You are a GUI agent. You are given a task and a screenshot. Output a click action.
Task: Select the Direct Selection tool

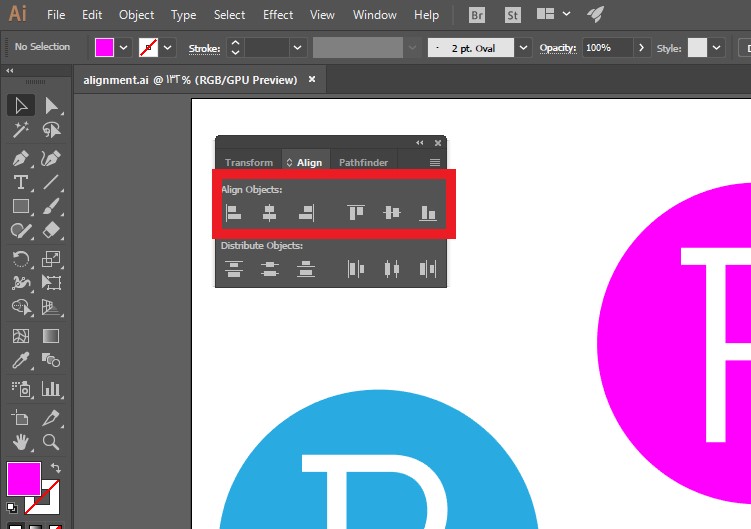coord(51,105)
